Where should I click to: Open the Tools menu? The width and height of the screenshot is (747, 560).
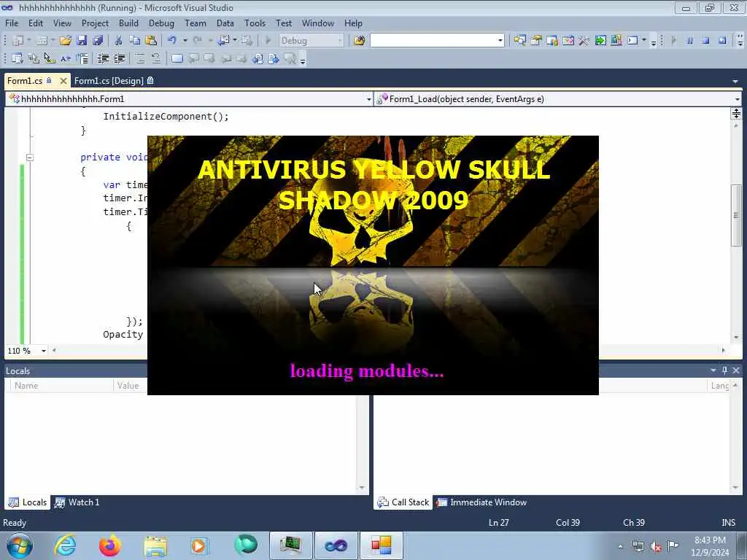point(255,23)
